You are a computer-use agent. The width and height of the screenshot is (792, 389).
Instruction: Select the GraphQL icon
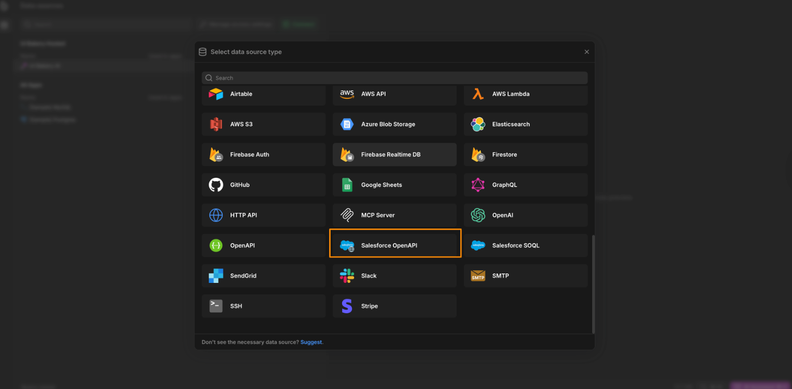478,185
